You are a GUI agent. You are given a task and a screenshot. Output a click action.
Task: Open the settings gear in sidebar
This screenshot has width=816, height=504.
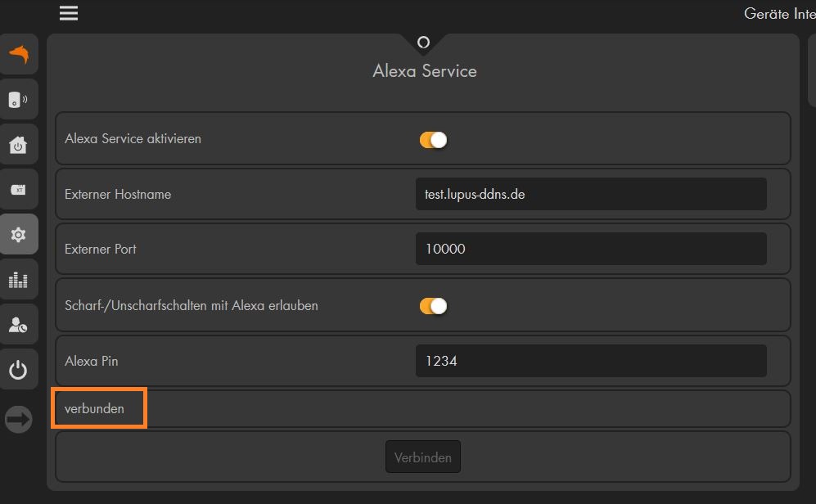(19, 235)
